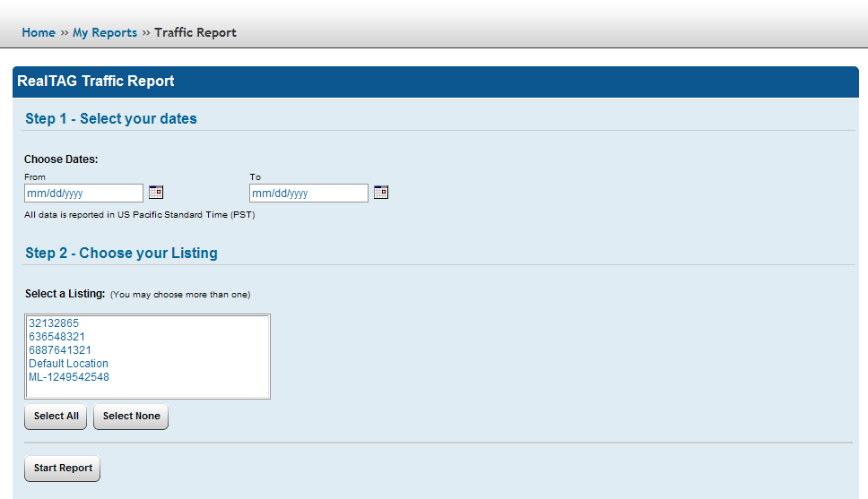Open the To date calendar picker icon
The width and height of the screenshot is (868, 499).
click(x=381, y=192)
